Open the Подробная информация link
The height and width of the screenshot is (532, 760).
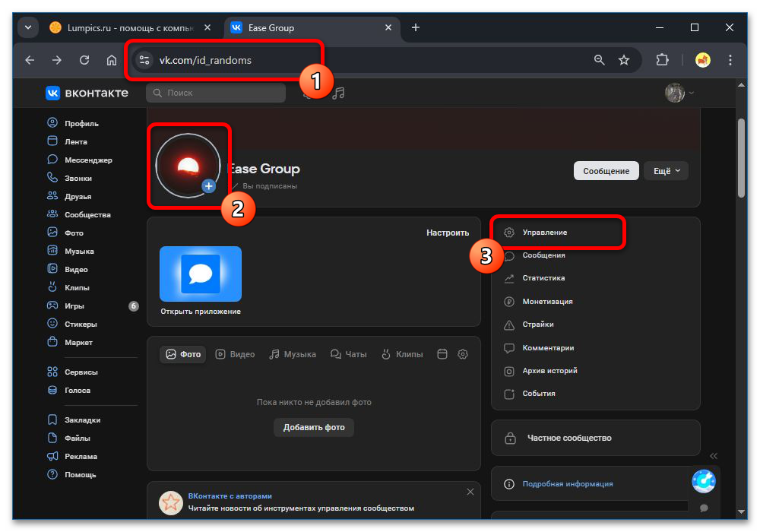[x=567, y=483]
